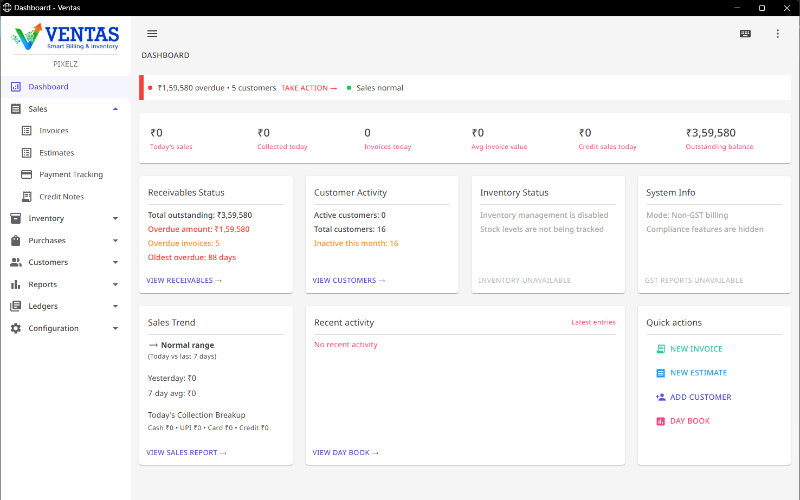Click the Sales sidebar icon
The width and height of the screenshot is (800, 500).
pos(16,109)
